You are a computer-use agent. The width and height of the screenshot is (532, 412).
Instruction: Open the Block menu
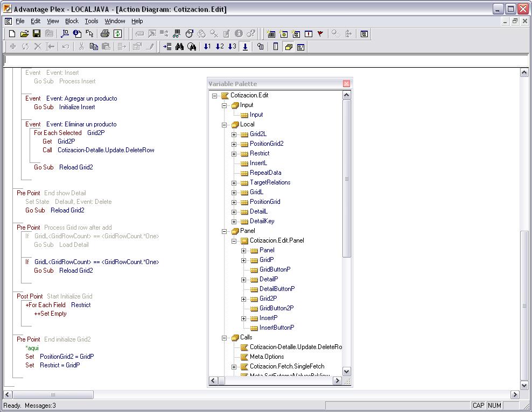click(72, 21)
